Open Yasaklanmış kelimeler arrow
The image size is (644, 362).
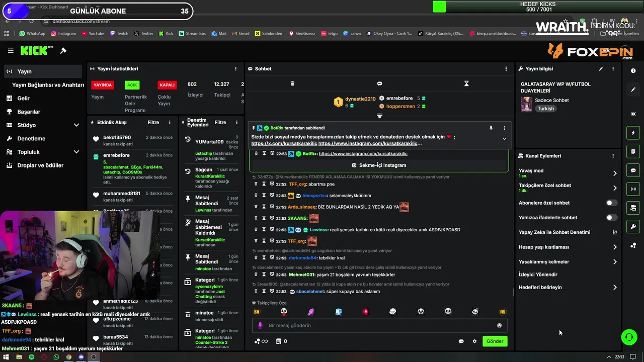[615, 262]
